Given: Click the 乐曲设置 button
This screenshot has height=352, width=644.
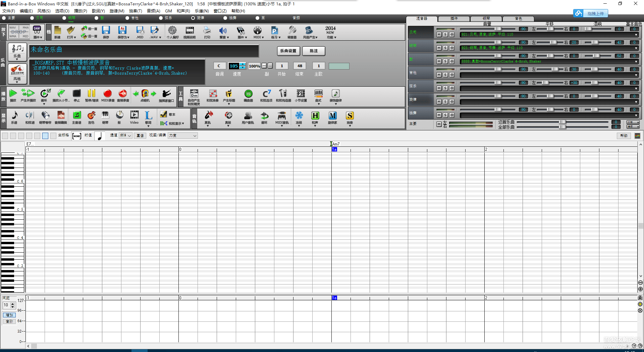Looking at the screenshot, I should pos(288,51).
